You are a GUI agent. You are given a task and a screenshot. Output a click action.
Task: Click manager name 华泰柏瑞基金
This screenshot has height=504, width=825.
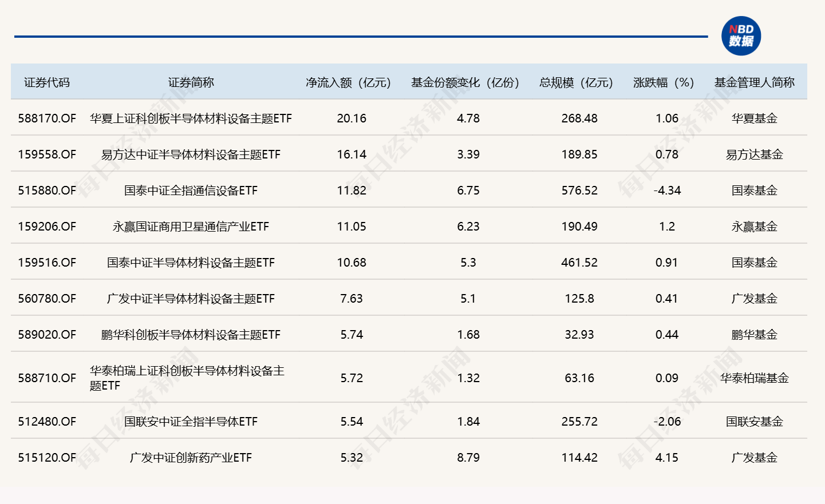pos(755,378)
